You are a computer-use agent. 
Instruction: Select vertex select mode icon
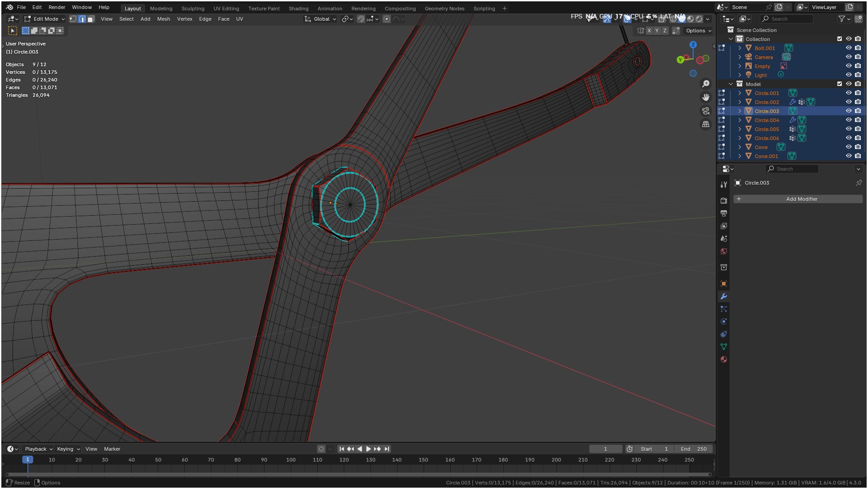pyautogui.click(x=73, y=19)
